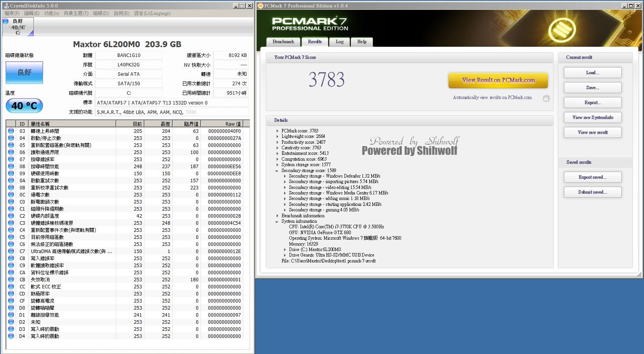The image size is (644, 354).
Task: Click the status orb beside ID 09 power-on hours
Action: [11, 173]
